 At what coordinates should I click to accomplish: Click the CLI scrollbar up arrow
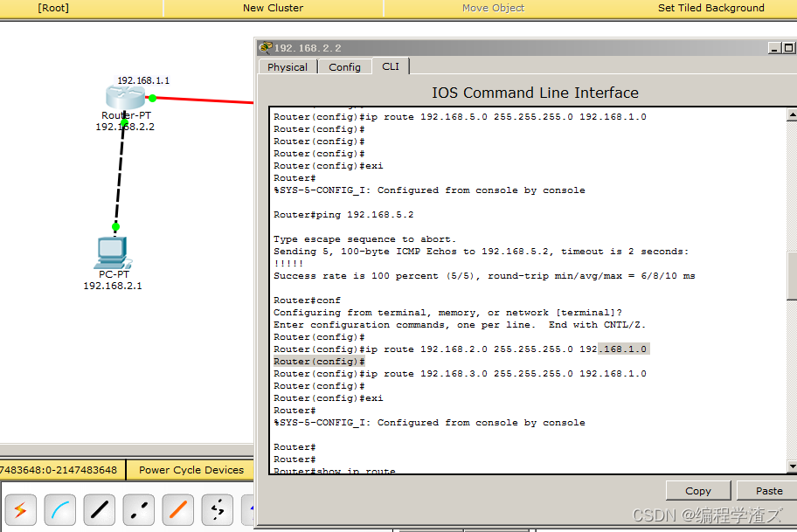pos(792,114)
